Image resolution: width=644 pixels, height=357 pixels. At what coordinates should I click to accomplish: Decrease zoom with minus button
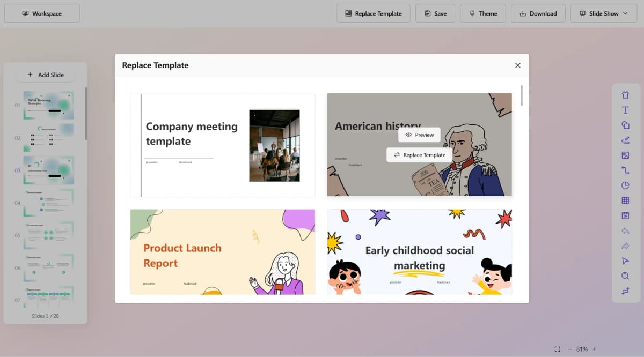(570, 349)
